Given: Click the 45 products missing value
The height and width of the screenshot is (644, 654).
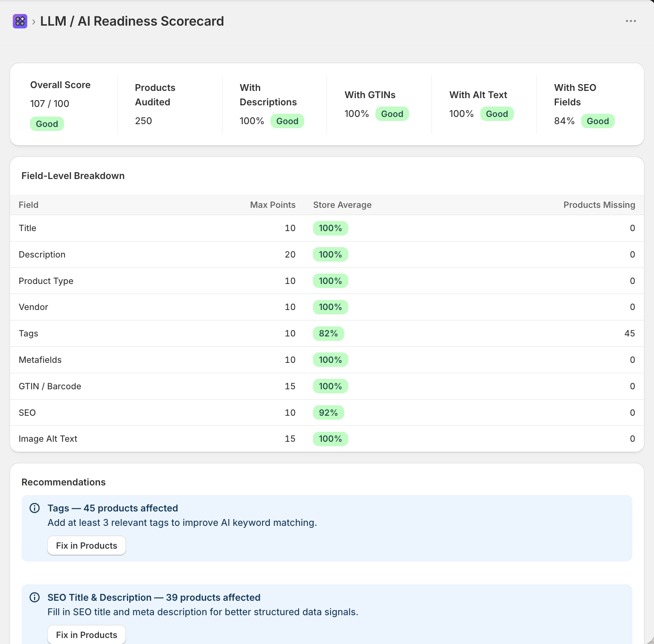Looking at the screenshot, I should pos(630,334).
